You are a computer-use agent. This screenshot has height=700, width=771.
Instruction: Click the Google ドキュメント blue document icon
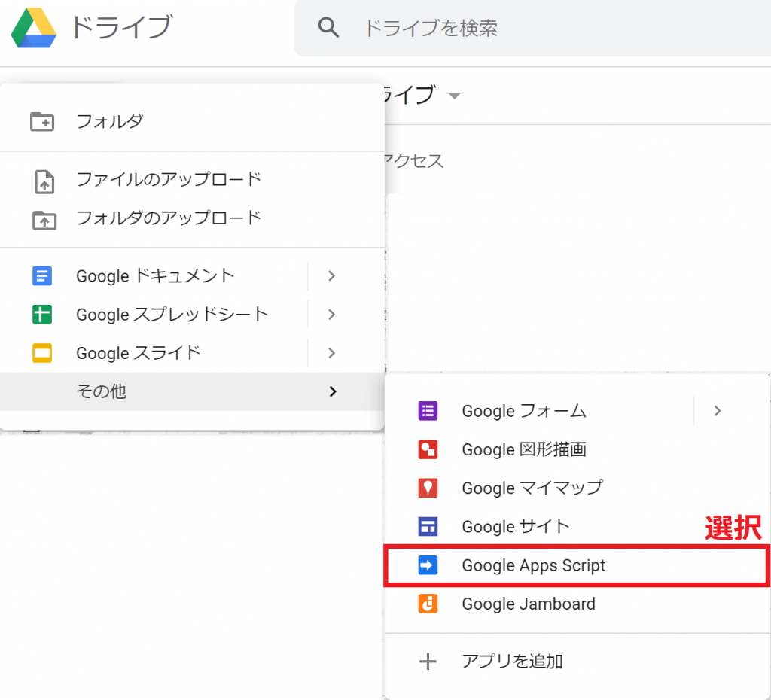click(43, 276)
